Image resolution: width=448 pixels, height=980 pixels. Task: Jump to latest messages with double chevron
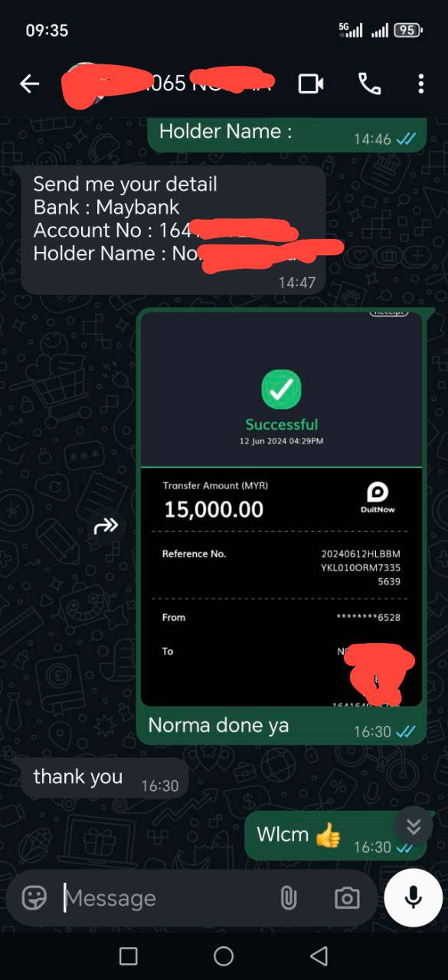click(x=414, y=826)
